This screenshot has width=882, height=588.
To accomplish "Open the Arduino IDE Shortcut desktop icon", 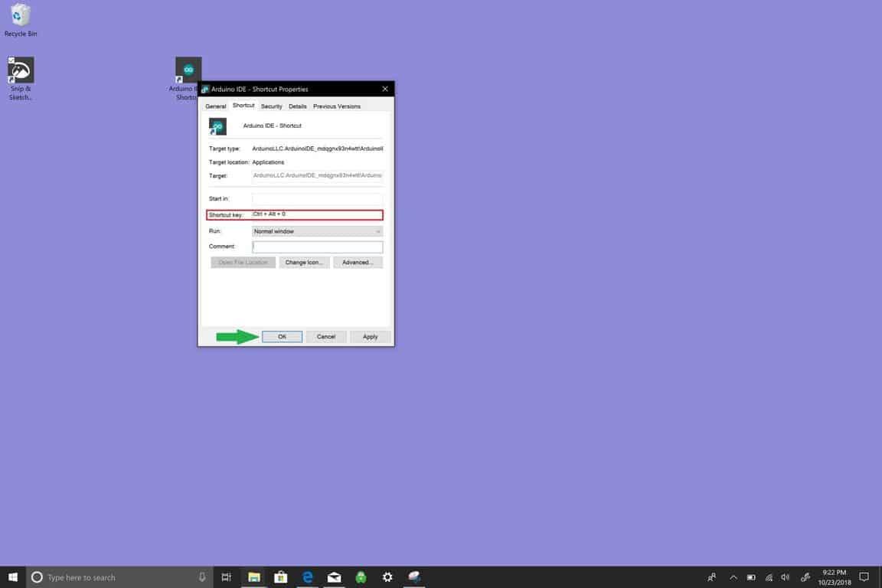I will pos(188,69).
